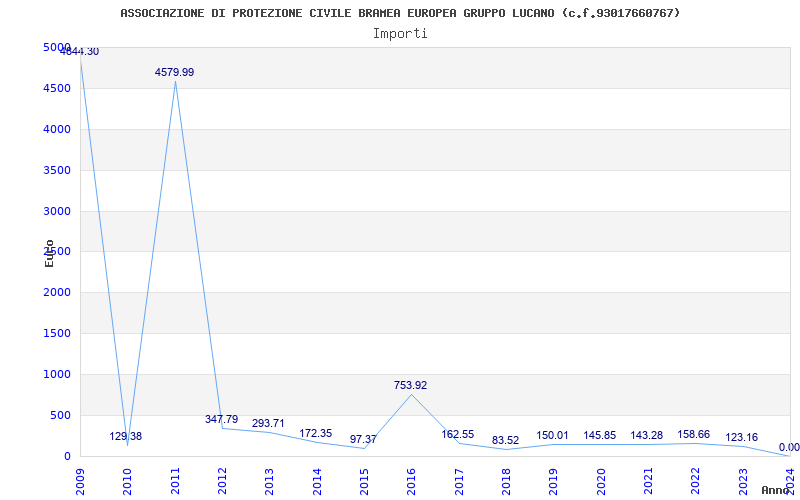Viewport: 800px width, 500px height.
Task: Click the 3500 tick on the y-axis
Action: (56, 170)
